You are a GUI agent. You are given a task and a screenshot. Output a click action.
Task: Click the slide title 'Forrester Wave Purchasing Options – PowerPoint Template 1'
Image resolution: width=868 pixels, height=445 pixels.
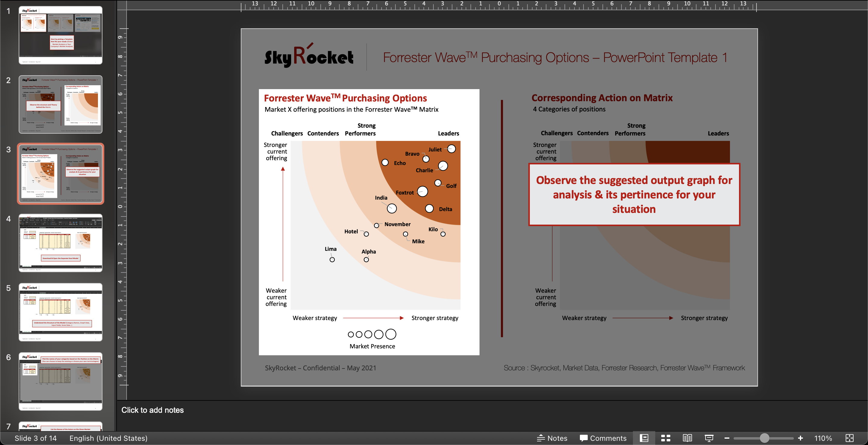tap(555, 58)
